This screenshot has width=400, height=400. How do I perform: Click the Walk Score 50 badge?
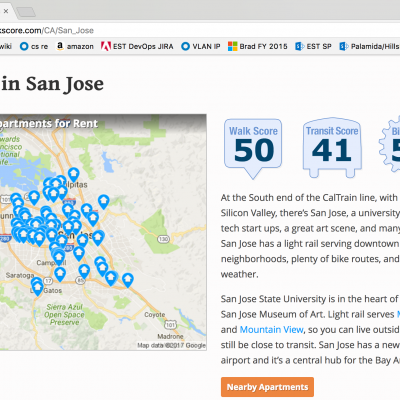coord(253,148)
